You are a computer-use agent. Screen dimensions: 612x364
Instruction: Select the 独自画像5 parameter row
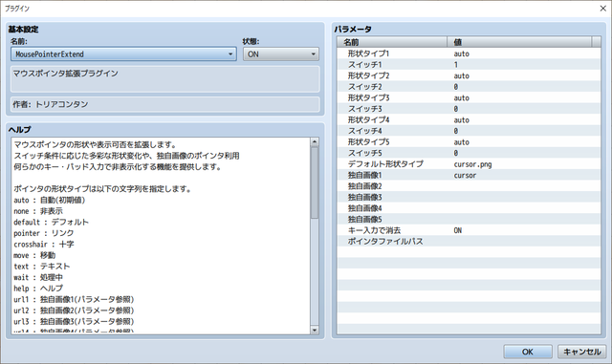(469, 219)
